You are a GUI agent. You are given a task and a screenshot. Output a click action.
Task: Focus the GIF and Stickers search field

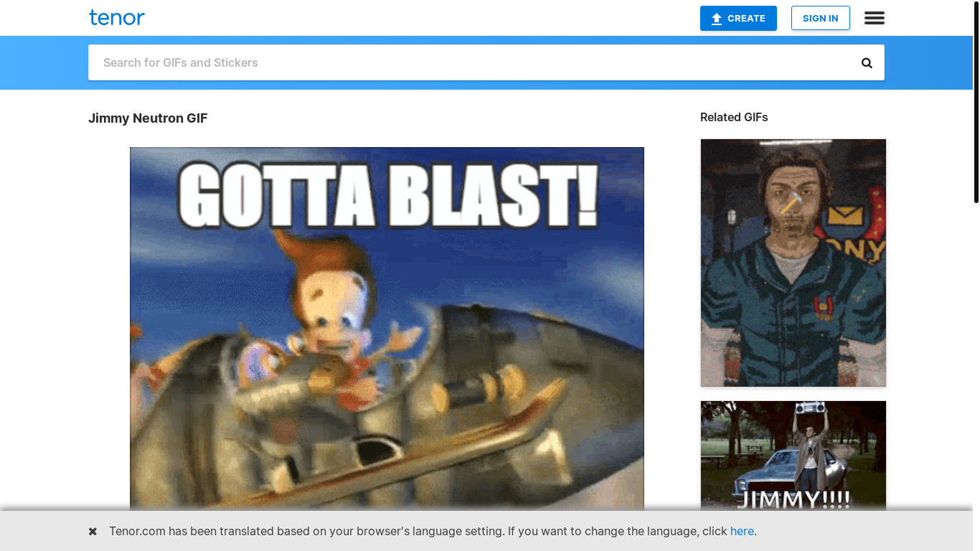473,62
